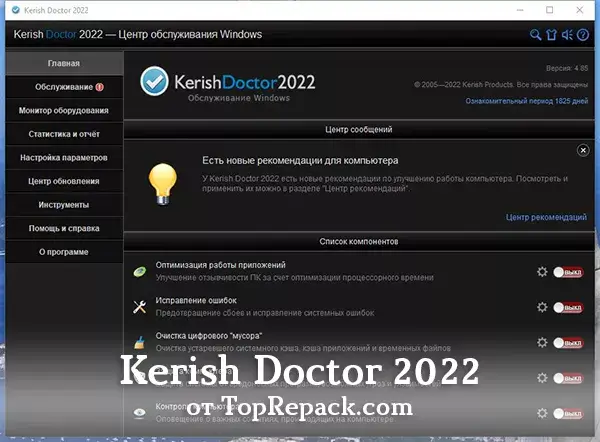This screenshot has width=600, height=442.
Task: Open gear settings for Очистка цифрового мусора
Action: [x=542, y=342]
